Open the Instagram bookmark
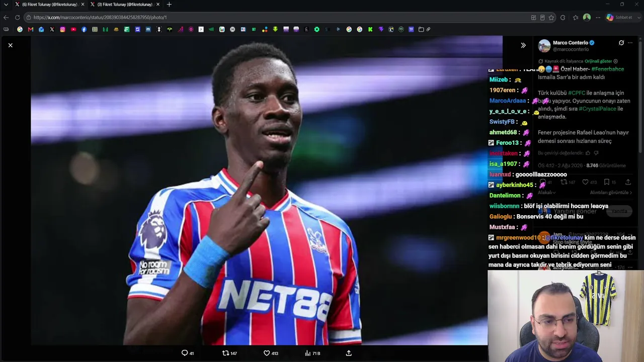The image size is (644, 362). [x=62, y=29]
